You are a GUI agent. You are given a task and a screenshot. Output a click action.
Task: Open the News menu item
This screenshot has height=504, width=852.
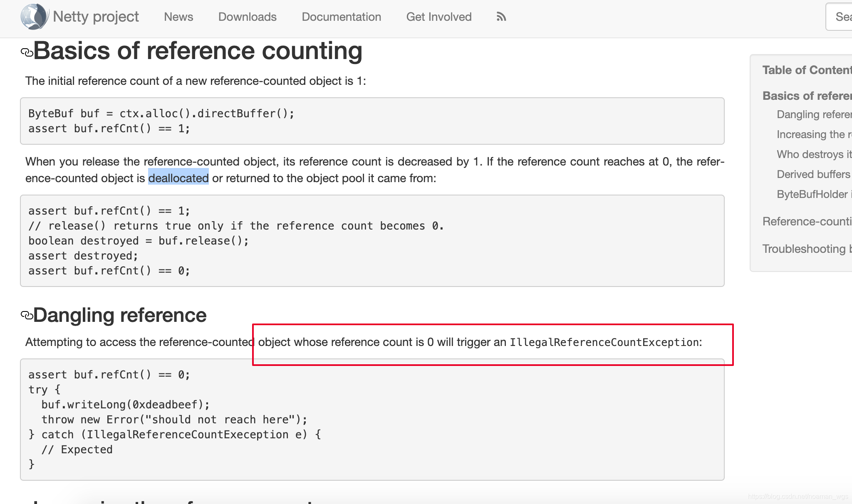(178, 17)
